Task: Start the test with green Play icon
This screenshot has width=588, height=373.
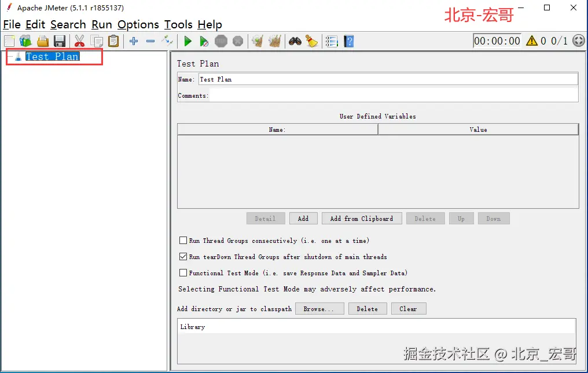Action: tap(188, 41)
